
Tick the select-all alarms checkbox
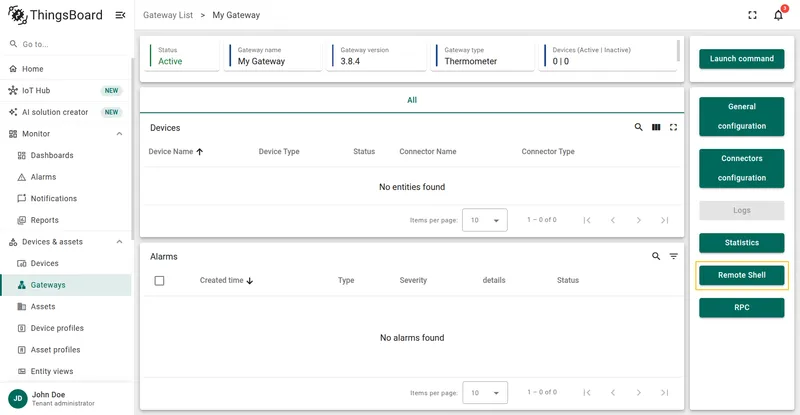coord(159,280)
